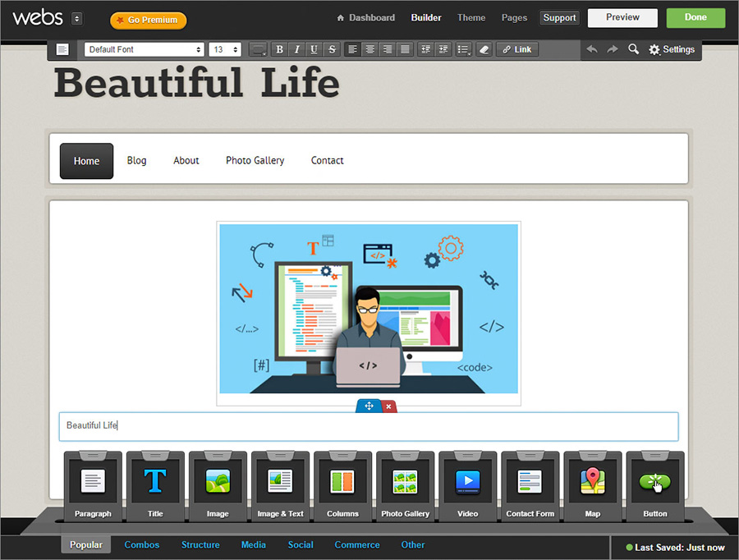The image size is (739, 560).
Task: Open the Pages section
Action: 514,18
